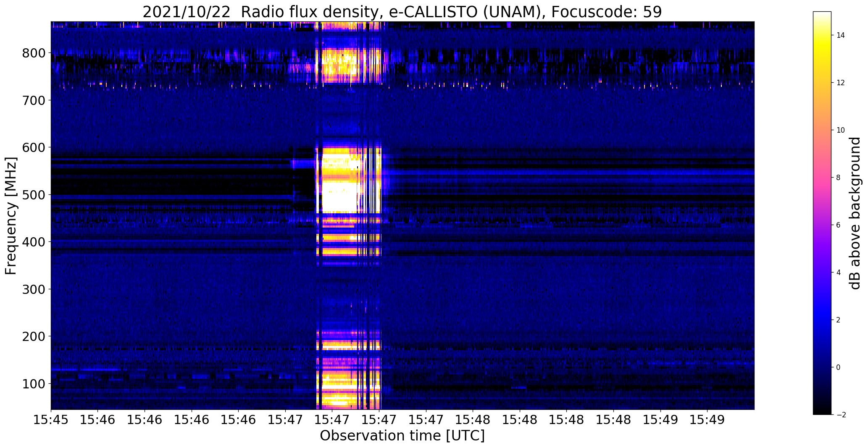Select the 500 frequency tick label

point(33,195)
